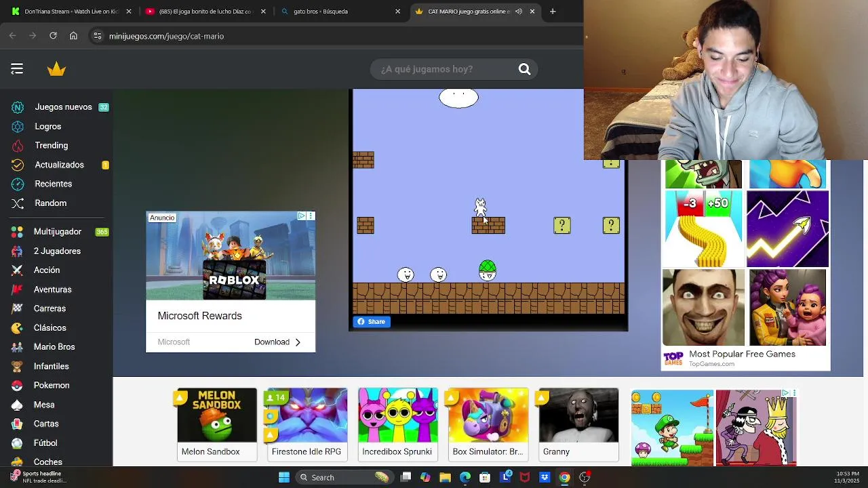Select the CAT MARIO juego gratis tab
The width and height of the screenshot is (868, 488).
pyautogui.click(x=477, y=12)
